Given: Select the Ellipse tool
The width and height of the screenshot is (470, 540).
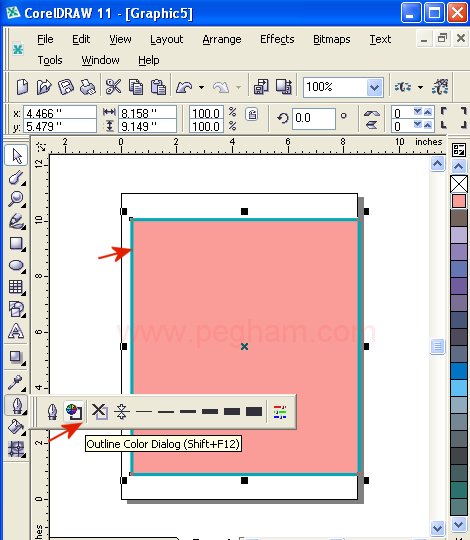Looking at the screenshot, I should (x=16, y=266).
